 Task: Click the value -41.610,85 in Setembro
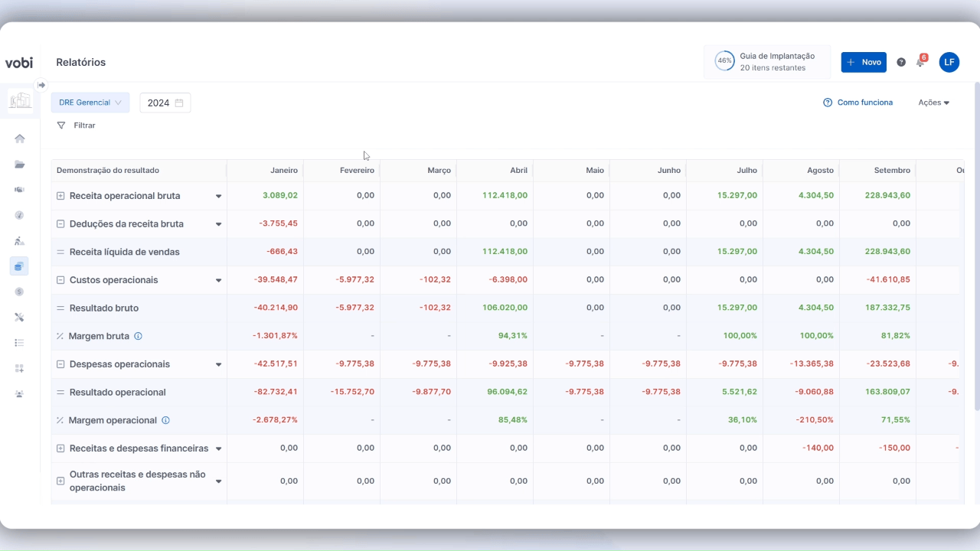pyautogui.click(x=888, y=280)
